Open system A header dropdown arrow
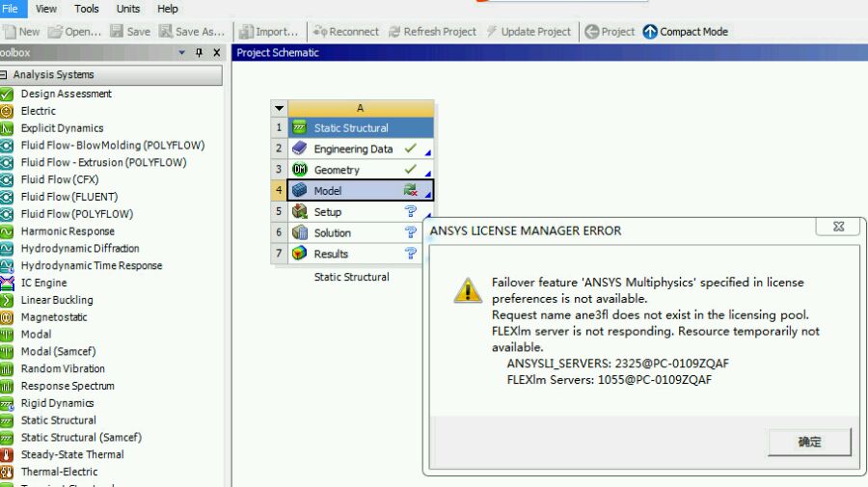This screenshot has width=868, height=487. click(279, 108)
